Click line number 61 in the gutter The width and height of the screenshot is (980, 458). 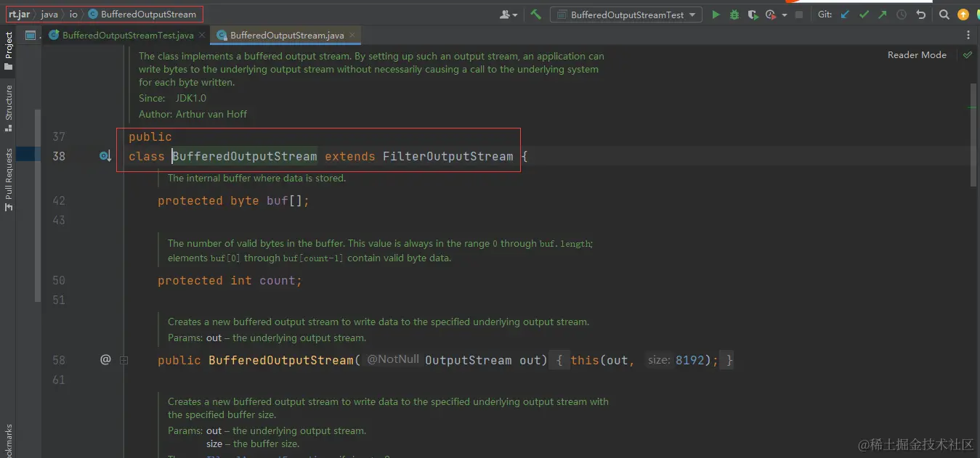click(x=59, y=380)
